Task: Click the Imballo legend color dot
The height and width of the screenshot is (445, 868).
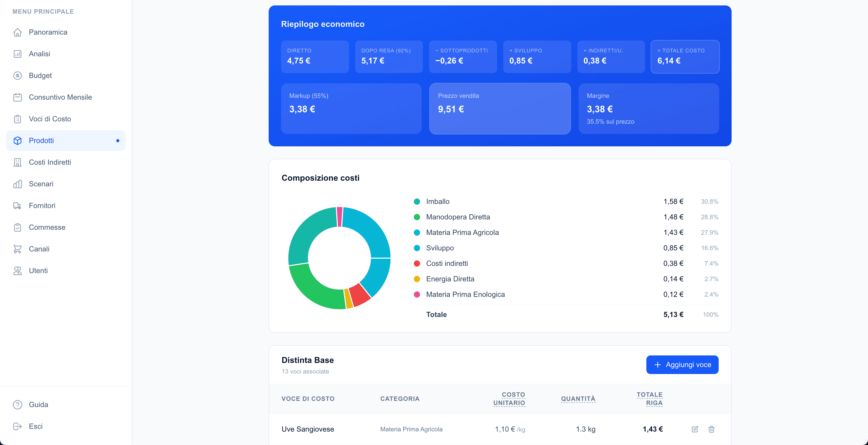Action: tap(417, 202)
